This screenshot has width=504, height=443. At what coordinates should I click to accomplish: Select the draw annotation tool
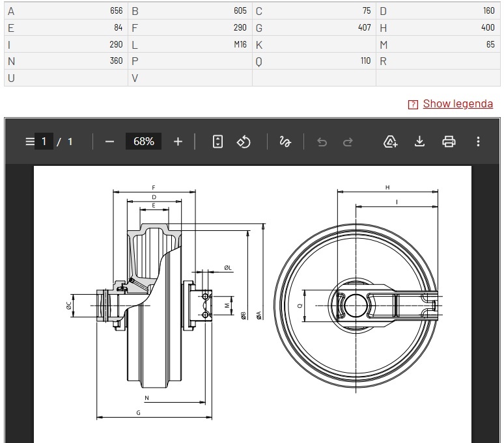tap(285, 141)
